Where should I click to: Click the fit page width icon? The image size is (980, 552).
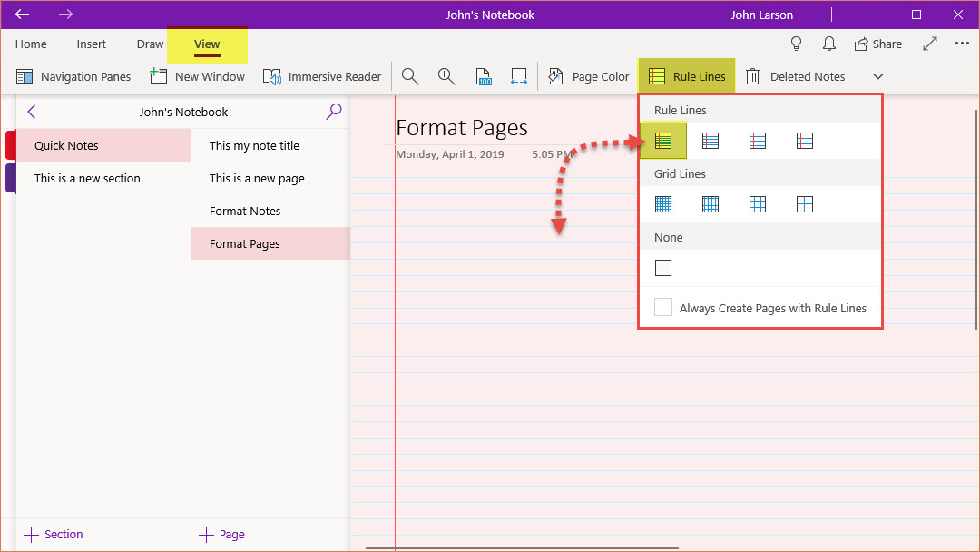point(519,76)
